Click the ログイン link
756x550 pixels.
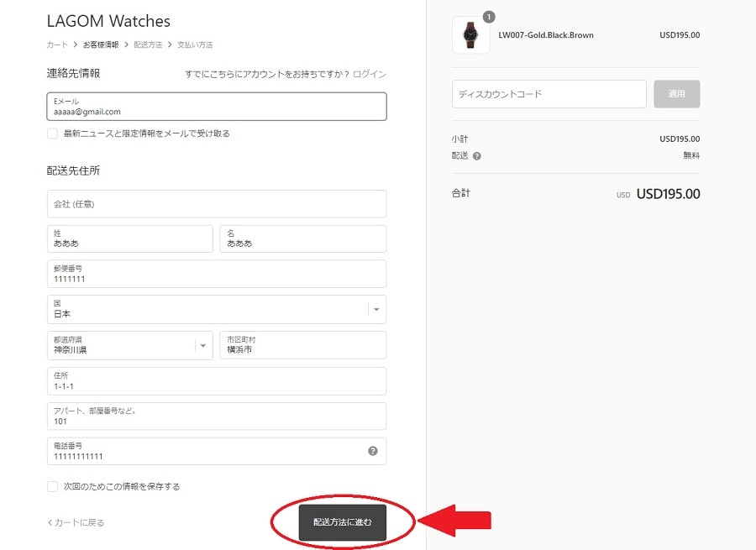(370, 74)
